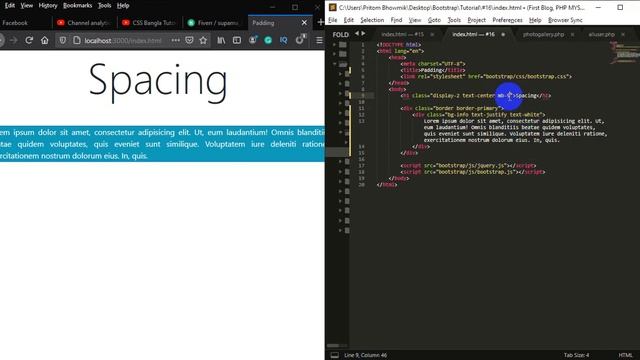Go forward in Firefox history
Image resolution: width=640 pixels, height=360 pixels.
click(13, 40)
